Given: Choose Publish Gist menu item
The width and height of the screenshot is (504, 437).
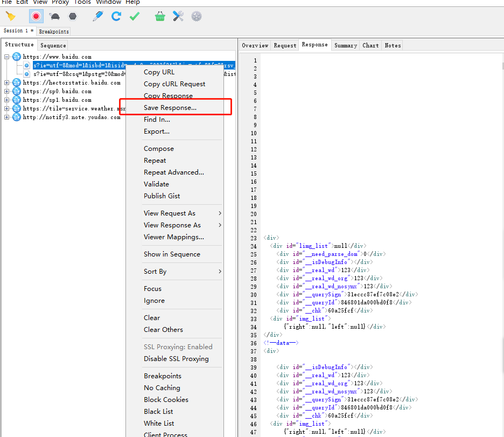Looking at the screenshot, I should pos(174,196).
